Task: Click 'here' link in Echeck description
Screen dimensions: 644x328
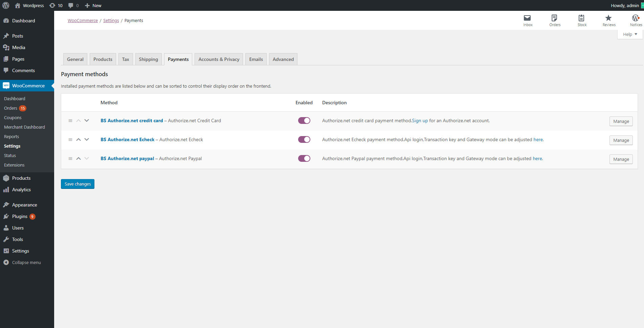Action: pyautogui.click(x=538, y=139)
